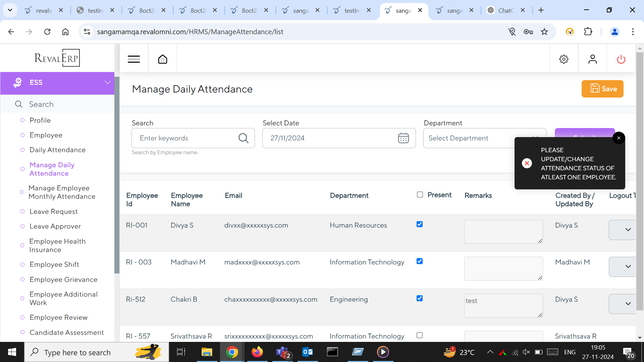This screenshot has height=362, width=644.
Task: Click Daily Attendance sidebar link
Action: click(x=58, y=150)
